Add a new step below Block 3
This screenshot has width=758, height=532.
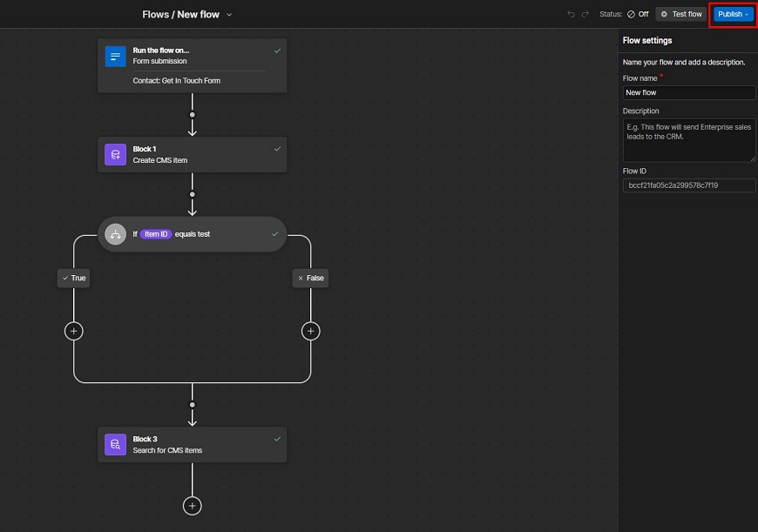(x=192, y=505)
